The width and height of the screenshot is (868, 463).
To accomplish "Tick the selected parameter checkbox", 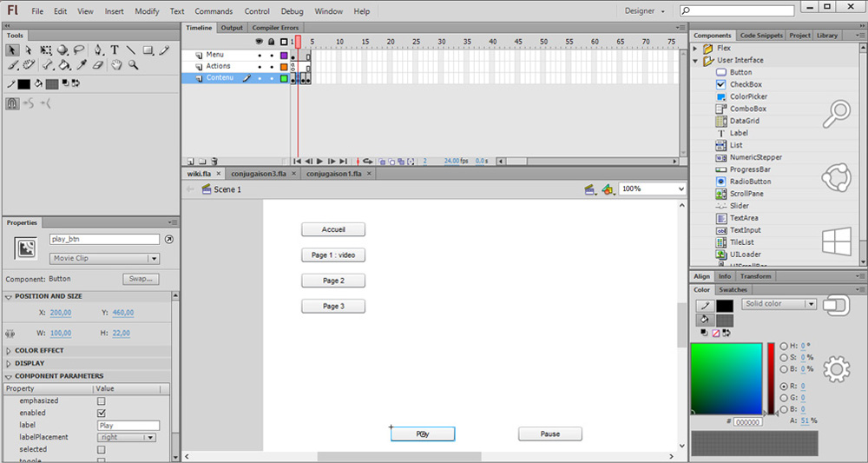I will (101, 450).
